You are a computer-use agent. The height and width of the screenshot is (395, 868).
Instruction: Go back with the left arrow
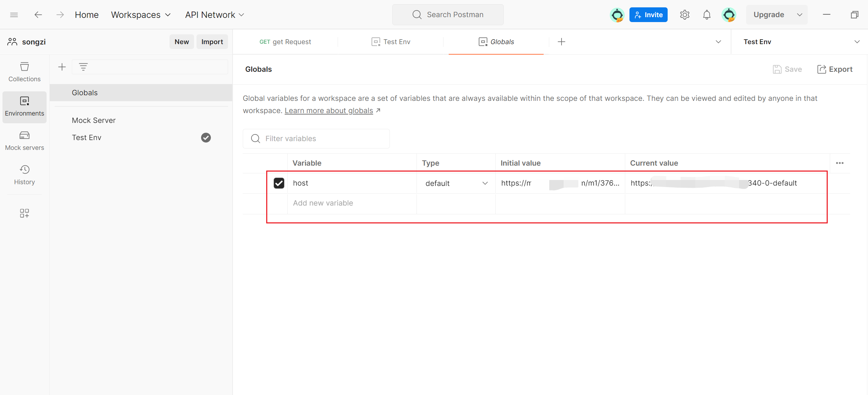click(x=38, y=15)
